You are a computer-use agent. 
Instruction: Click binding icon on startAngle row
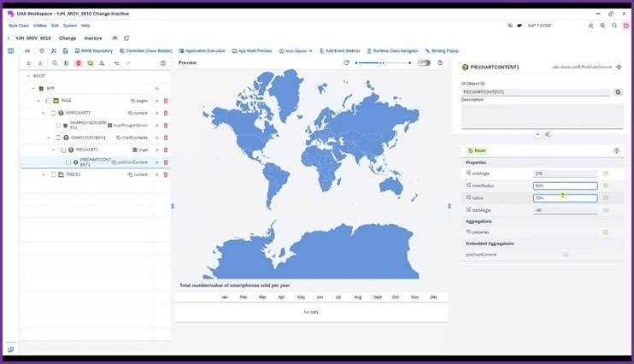click(x=606, y=210)
